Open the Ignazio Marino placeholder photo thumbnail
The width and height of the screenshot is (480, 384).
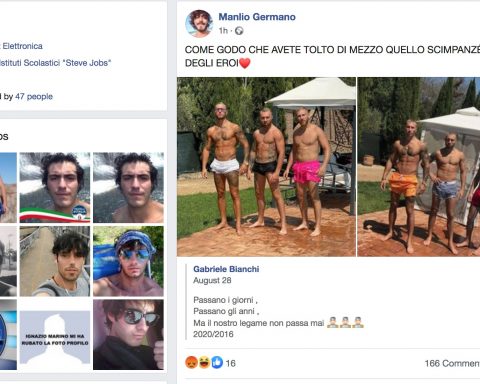55,337
